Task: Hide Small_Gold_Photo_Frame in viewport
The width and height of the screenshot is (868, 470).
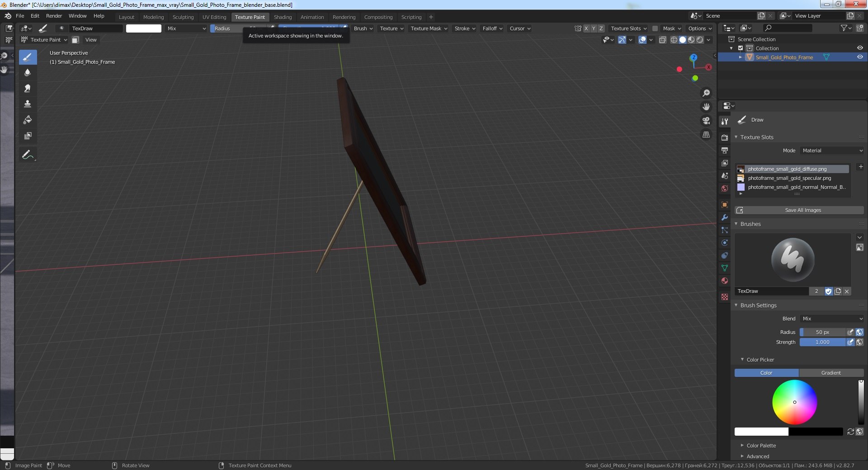Action: (x=859, y=57)
